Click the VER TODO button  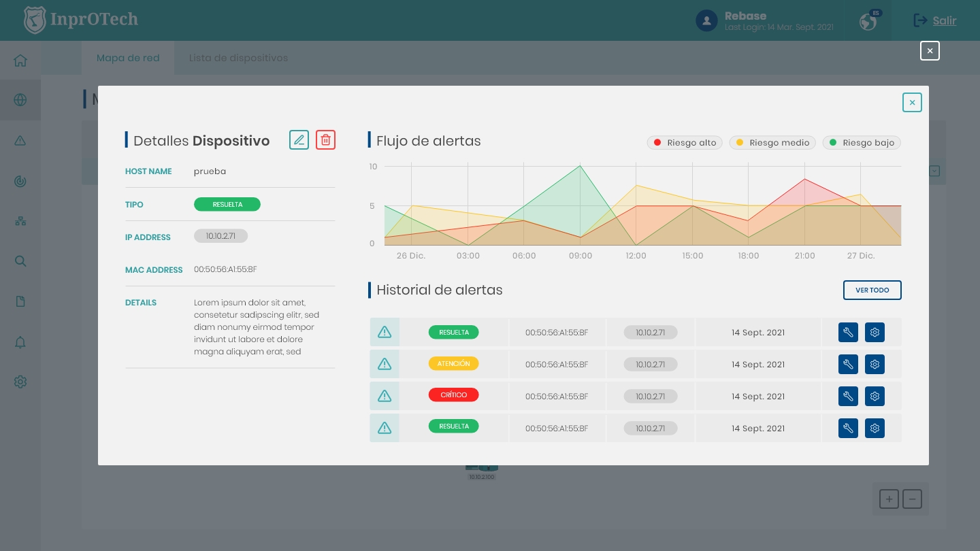tap(872, 290)
